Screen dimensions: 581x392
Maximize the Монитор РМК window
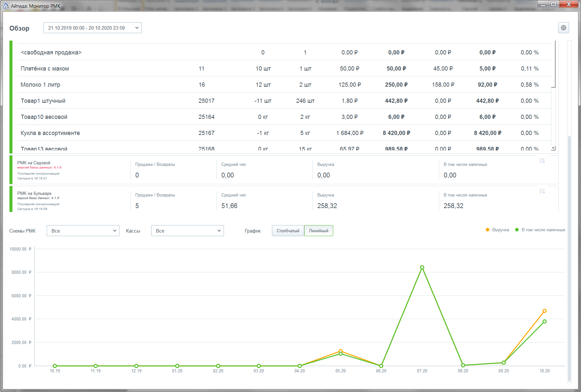pyautogui.click(x=554, y=5)
